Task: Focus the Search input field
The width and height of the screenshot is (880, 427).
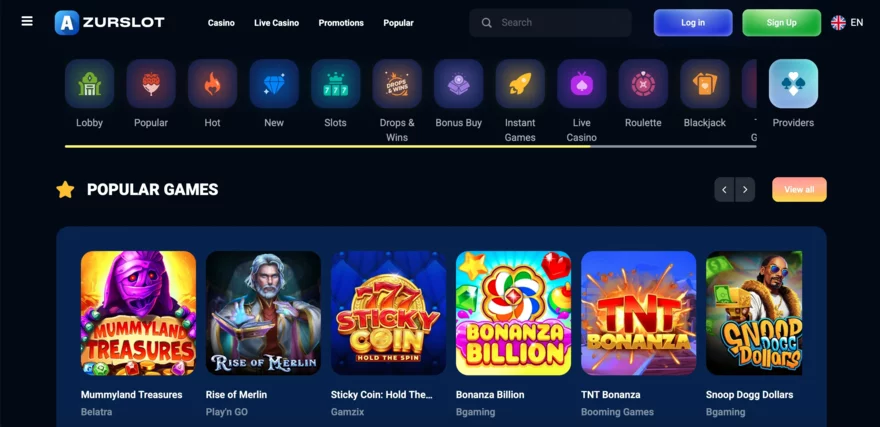Action: [551, 22]
